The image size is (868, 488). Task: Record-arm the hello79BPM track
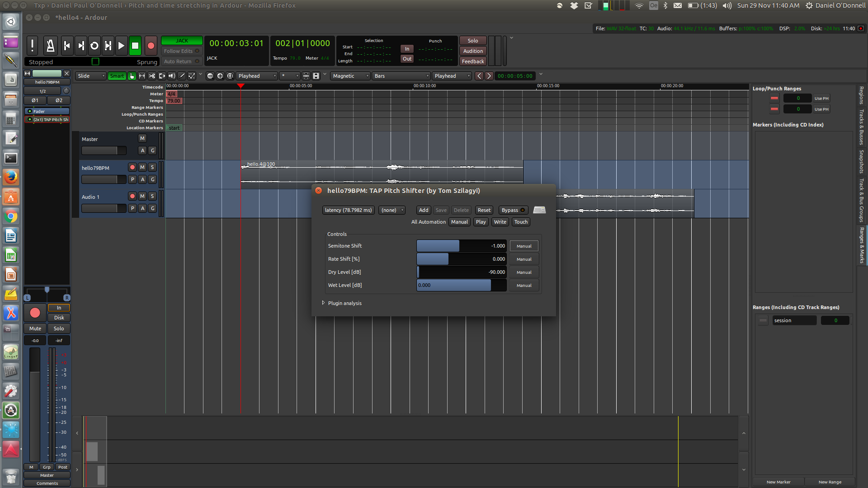132,167
